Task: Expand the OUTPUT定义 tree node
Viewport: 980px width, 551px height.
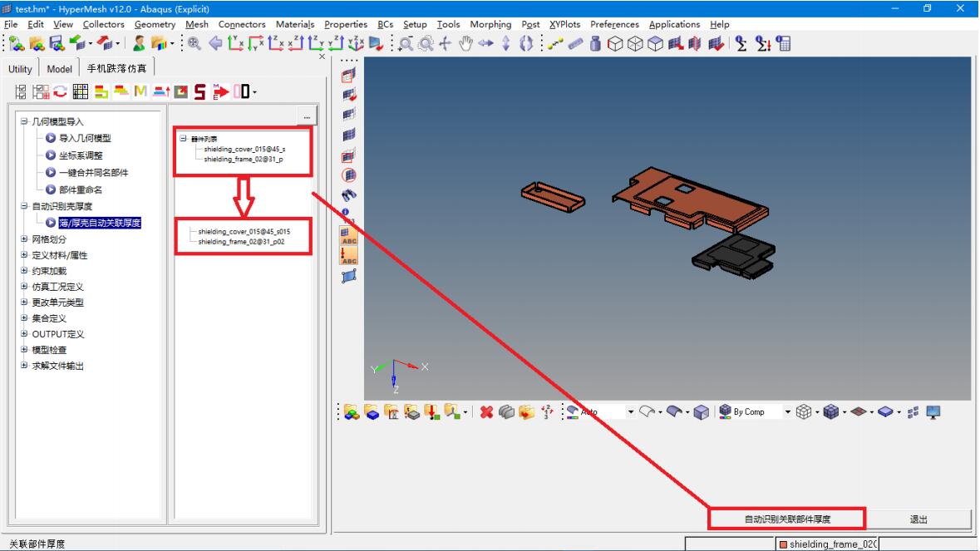Action: [x=24, y=333]
